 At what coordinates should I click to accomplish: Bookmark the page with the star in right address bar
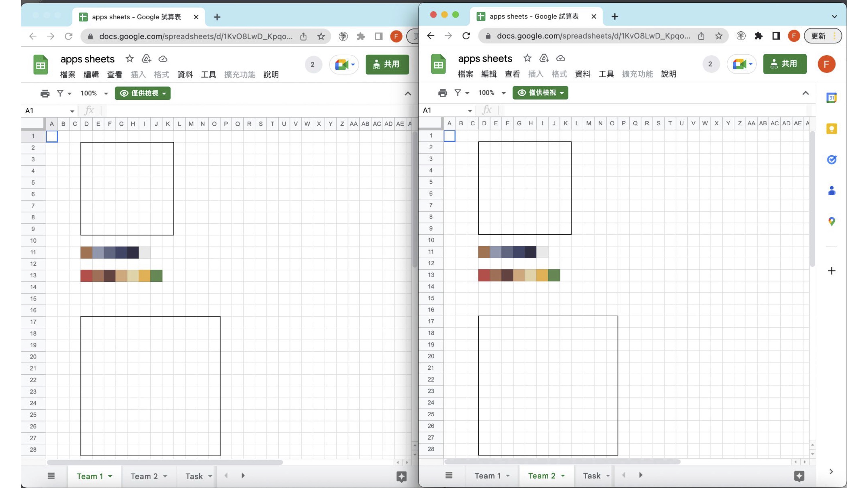(x=719, y=36)
